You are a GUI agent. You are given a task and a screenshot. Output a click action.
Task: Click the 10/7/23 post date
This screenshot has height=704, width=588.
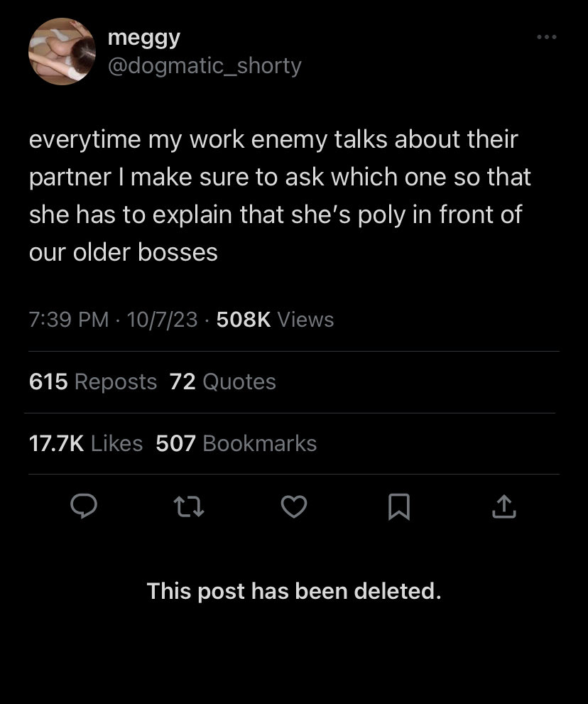pyautogui.click(x=162, y=320)
